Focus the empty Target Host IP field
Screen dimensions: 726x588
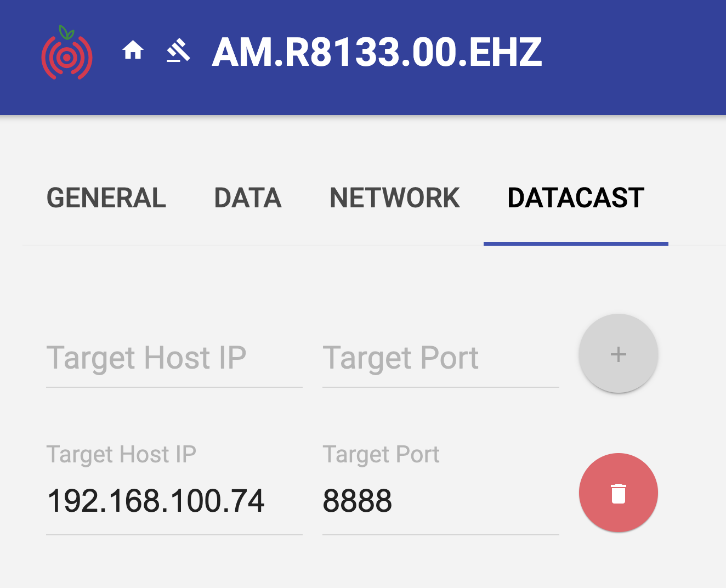click(x=174, y=359)
